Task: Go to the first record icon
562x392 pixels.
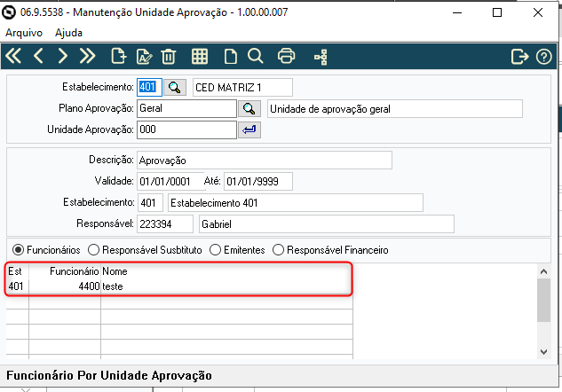Action: point(13,56)
